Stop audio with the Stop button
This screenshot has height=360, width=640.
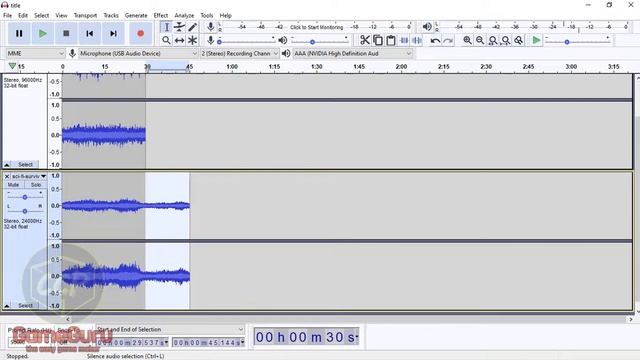tap(66, 33)
